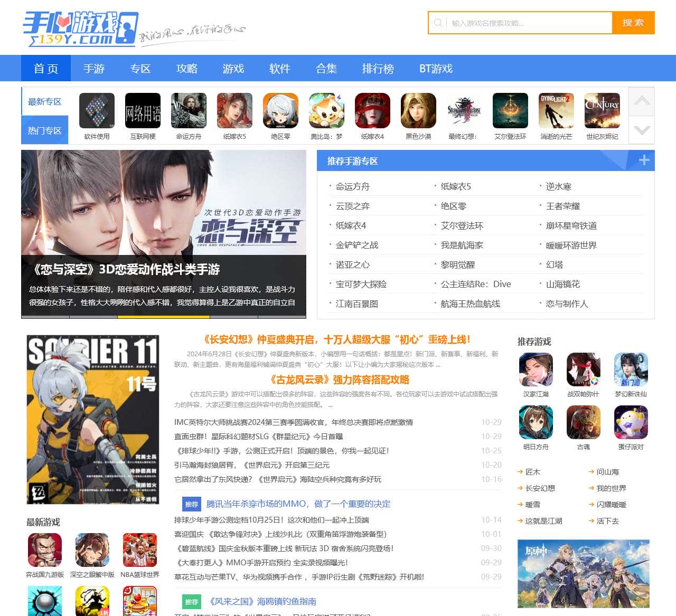Open the 恋与深空 carousel banner
Viewport: 676px width, 616px height.
coord(164,234)
